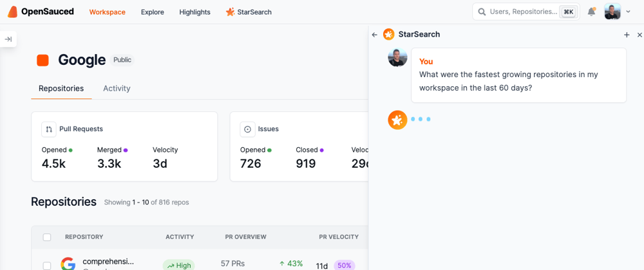The height and width of the screenshot is (270, 644).
Task: Expand the sidebar with the arrow icon
Action: tap(8, 39)
